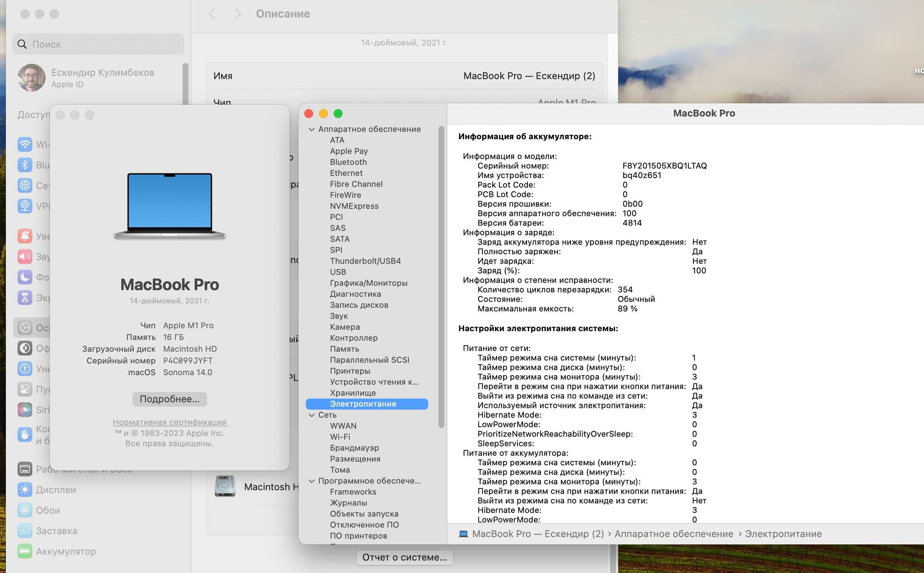Select Диагностика in hardware list
This screenshot has width=924, height=573.
point(355,294)
